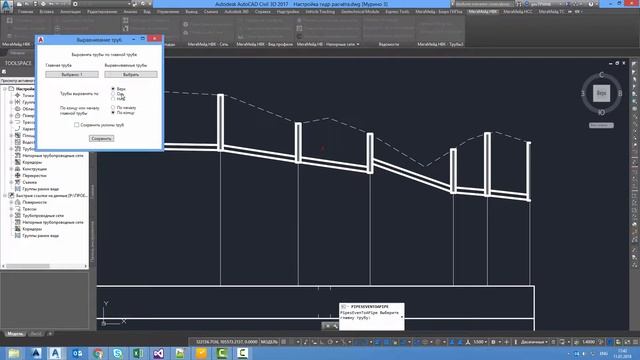Click the ViewCube 'Верх' face
The width and height of the screenshot is (640, 360).
pos(601,93)
